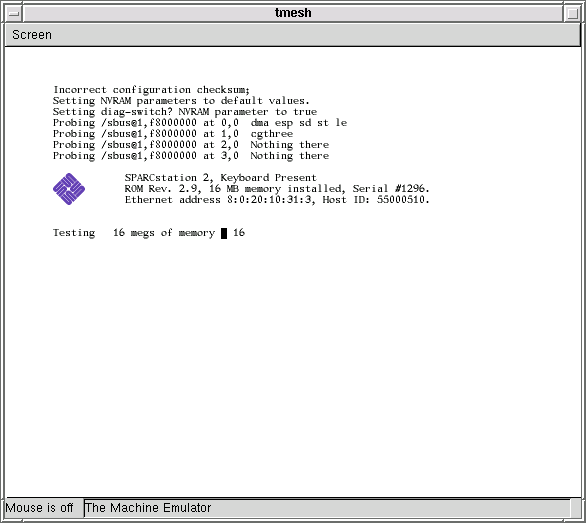Click the "ROM Rev. 2.9" line

click(x=277, y=188)
